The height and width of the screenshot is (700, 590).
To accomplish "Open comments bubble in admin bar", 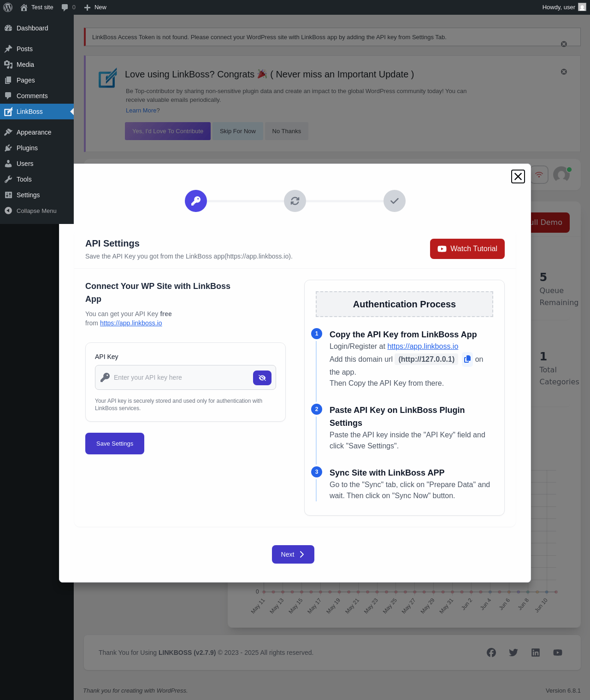I will [68, 7].
